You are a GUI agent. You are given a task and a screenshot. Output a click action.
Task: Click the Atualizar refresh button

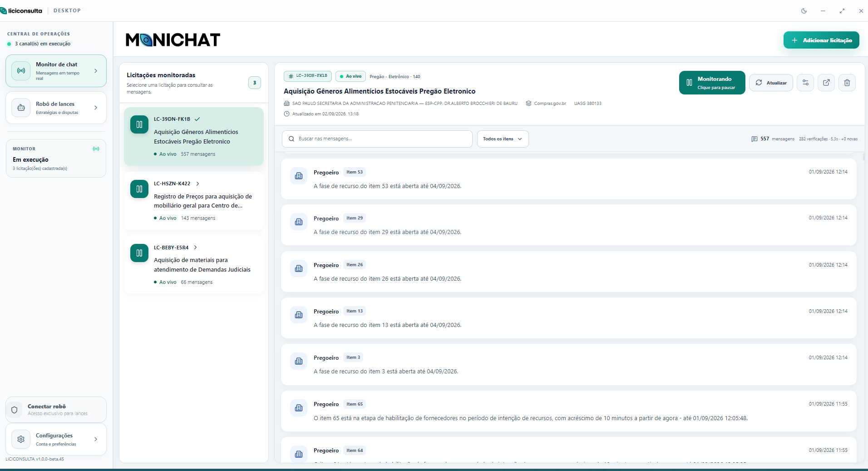point(771,83)
